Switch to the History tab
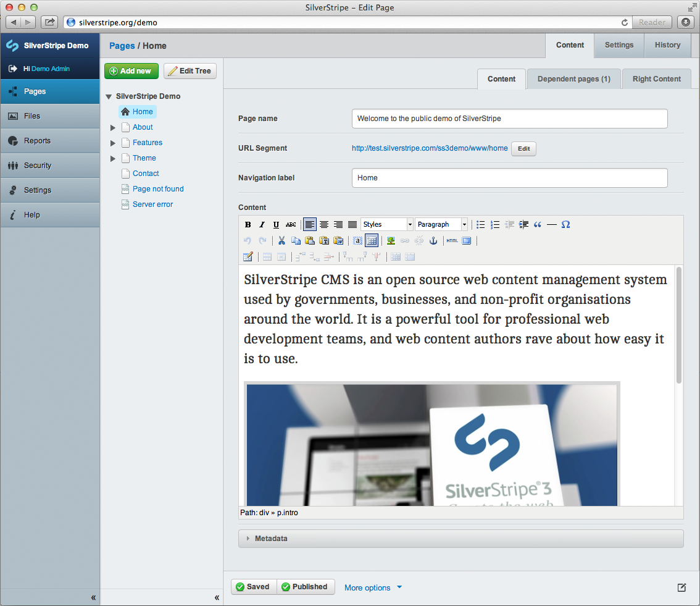 (667, 45)
